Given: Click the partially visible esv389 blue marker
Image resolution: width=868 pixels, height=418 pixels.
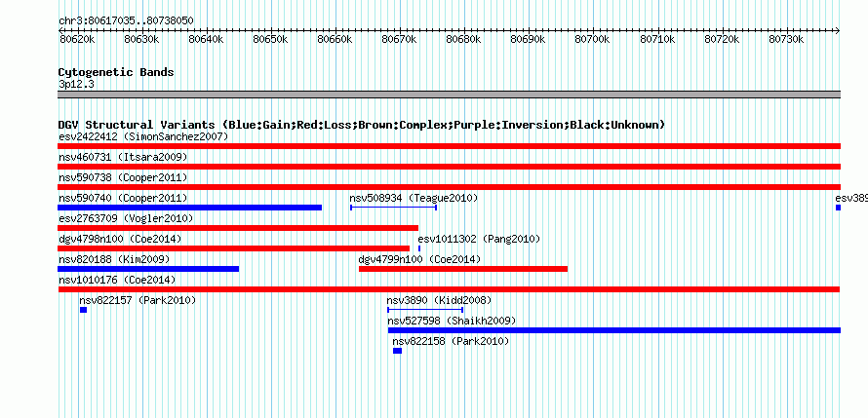Looking at the screenshot, I should coord(838,208).
